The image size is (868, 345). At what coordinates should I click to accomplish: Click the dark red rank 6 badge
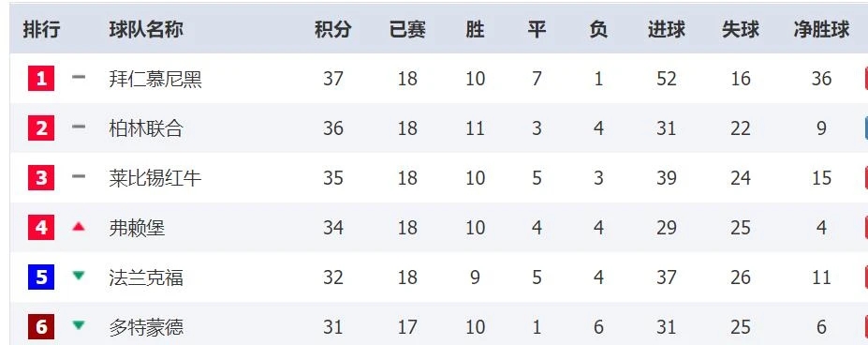tap(41, 327)
